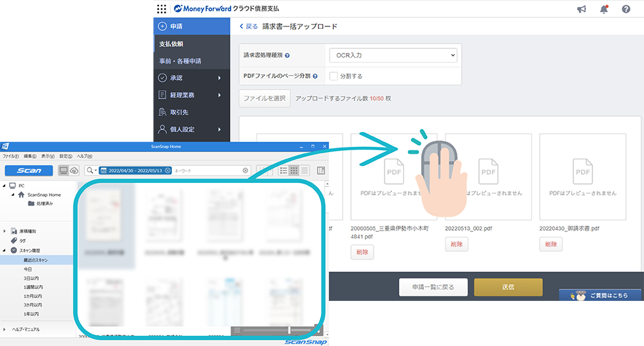Screen dimensions: 644x346
Task: Select the PC computer source in ScanSnap
Action: [63, 171]
